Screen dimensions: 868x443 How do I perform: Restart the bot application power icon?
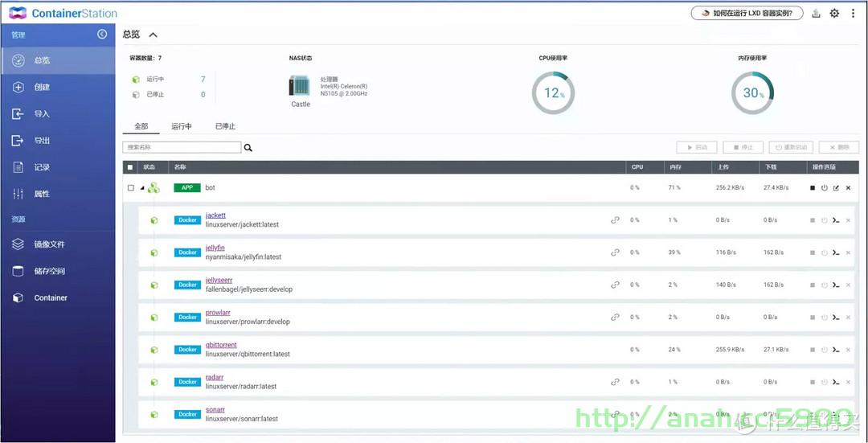click(825, 187)
